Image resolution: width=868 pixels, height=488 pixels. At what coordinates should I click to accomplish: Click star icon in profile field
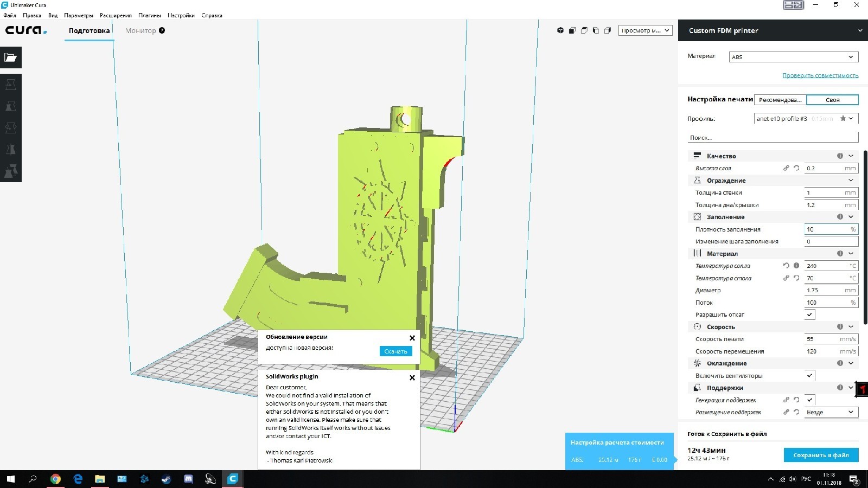[843, 119]
